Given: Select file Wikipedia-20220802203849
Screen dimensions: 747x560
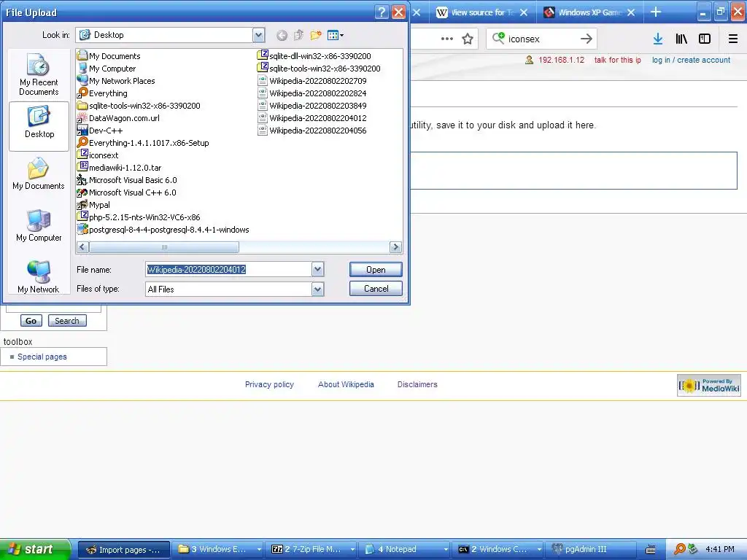Looking at the screenshot, I should (312, 106).
